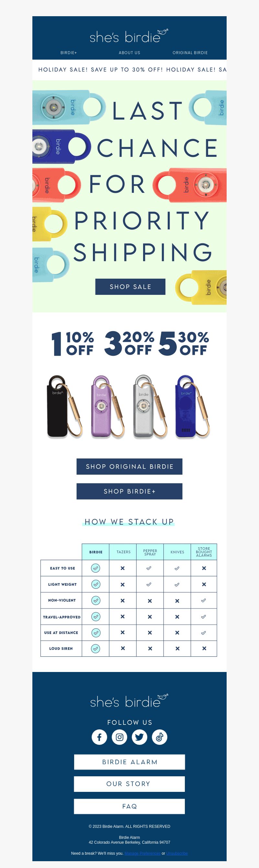This screenshot has width=259, height=868.
Task: Open the Instagram icon in the footer
Action: point(119,737)
